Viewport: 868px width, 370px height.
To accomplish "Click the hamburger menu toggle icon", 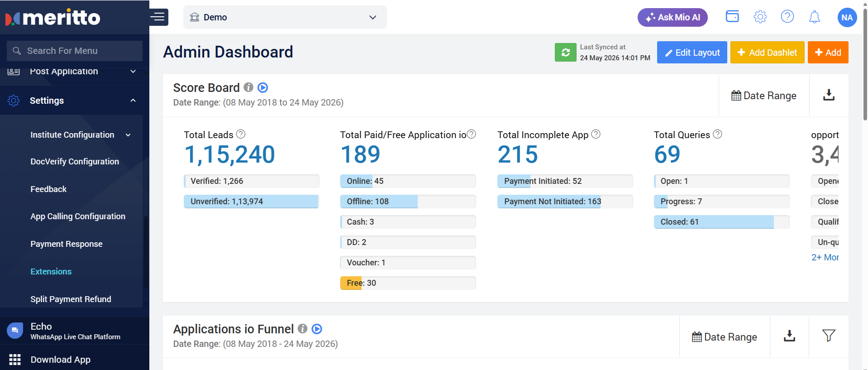I will [158, 17].
